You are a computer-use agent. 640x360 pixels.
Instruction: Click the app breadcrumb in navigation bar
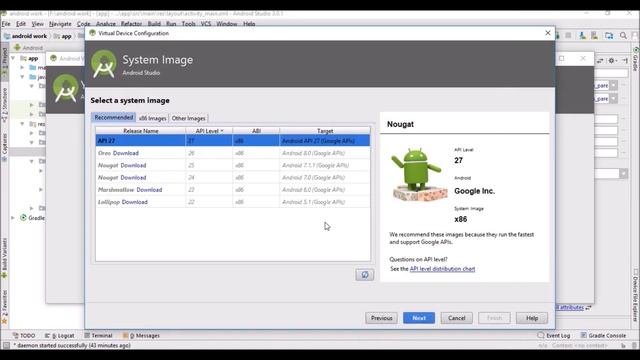pos(62,36)
